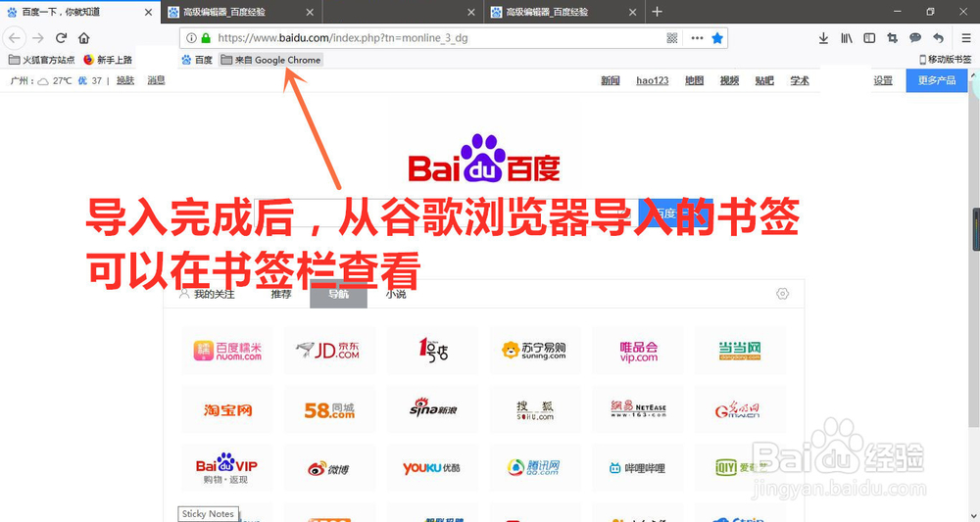Click the 换肤 skin link

click(x=125, y=80)
